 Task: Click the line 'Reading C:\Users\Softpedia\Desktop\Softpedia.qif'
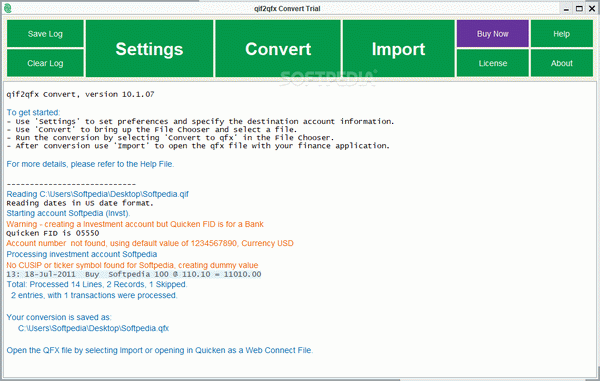coord(98,194)
